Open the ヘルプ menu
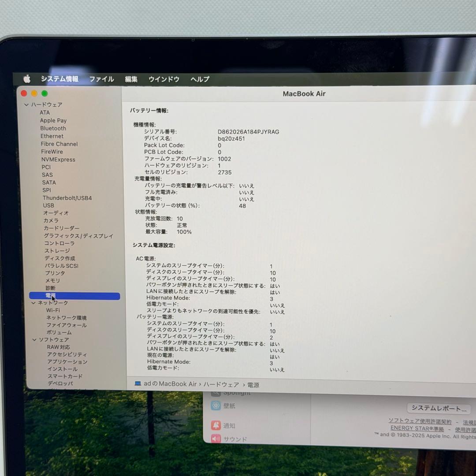Image resolution: width=476 pixels, height=476 pixels. click(x=199, y=79)
